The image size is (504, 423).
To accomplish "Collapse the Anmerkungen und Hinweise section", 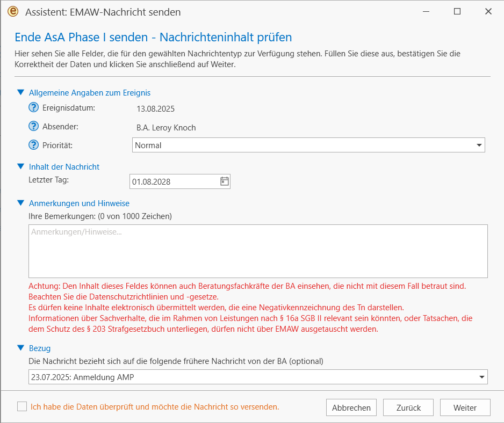I will click(21, 203).
